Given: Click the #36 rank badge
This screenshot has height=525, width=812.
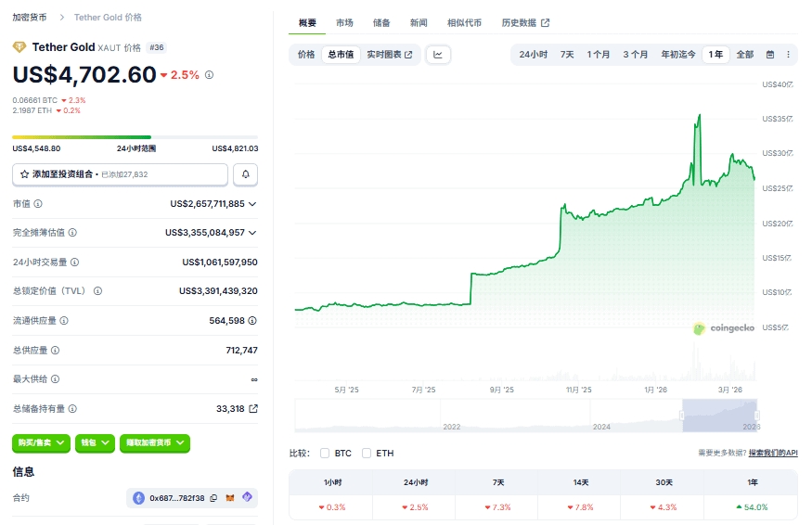Looking at the screenshot, I should click(x=157, y=47).
